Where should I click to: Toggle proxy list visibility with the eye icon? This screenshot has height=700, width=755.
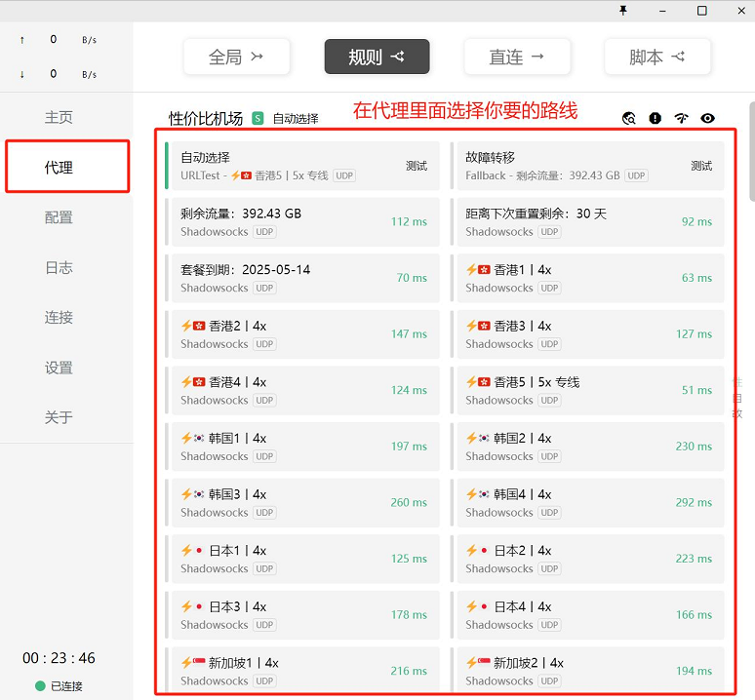pyautogui.click(x=707, y=118)
